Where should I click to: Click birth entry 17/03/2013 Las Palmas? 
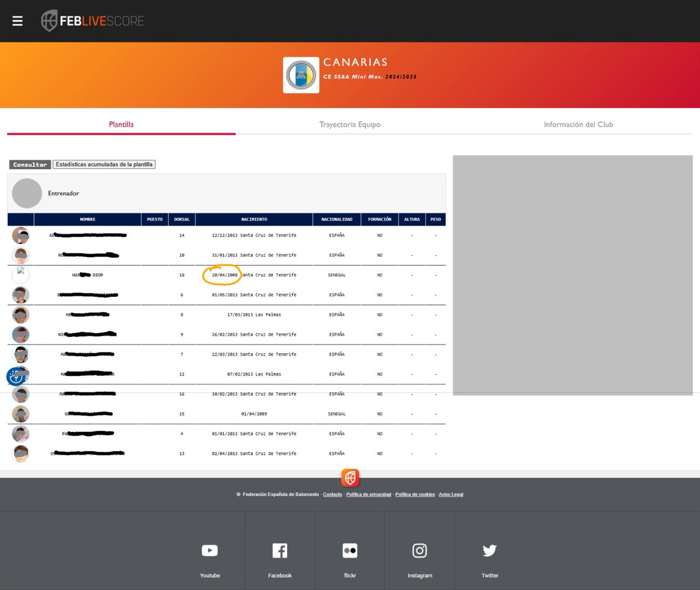[254, 315]
